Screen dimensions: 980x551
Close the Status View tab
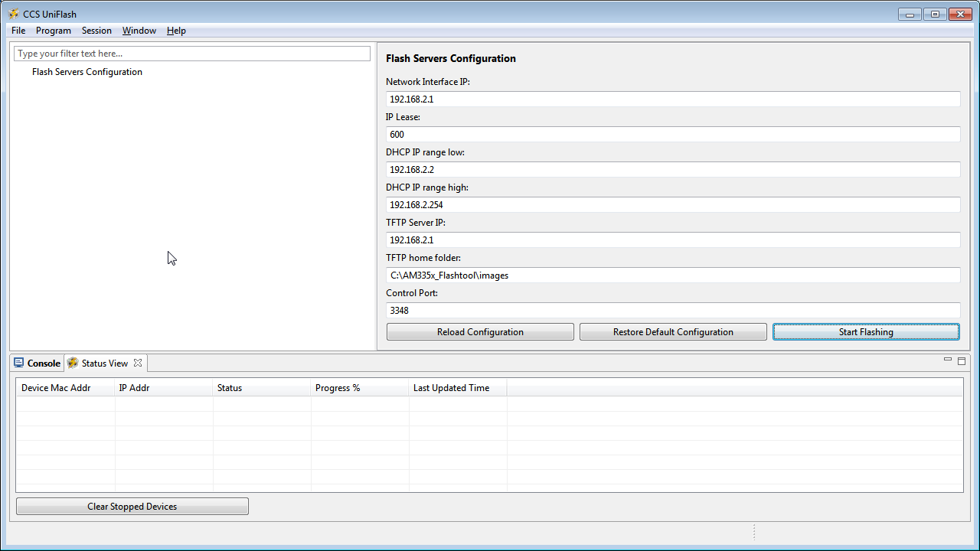point(137,363)
